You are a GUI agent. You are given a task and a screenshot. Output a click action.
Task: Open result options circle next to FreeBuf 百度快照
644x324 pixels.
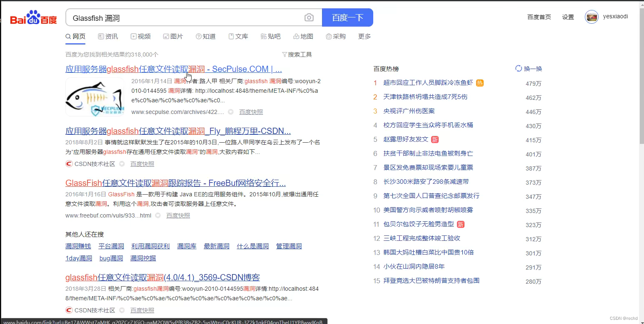(x=158, y=215)
